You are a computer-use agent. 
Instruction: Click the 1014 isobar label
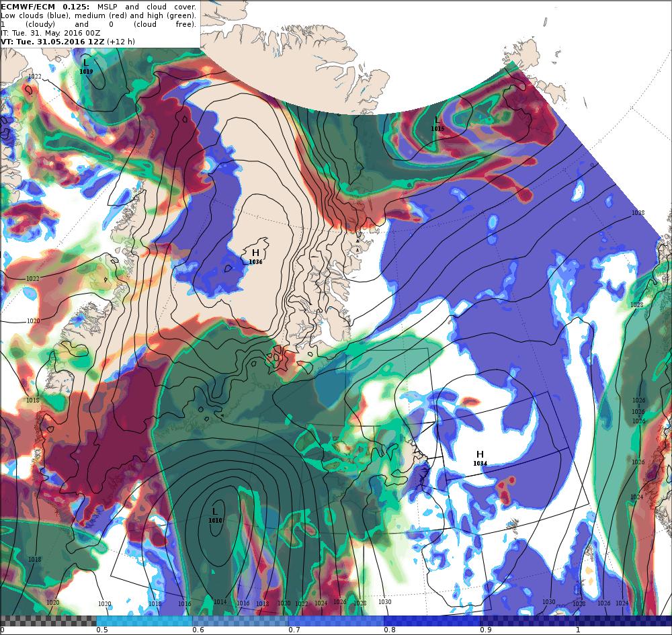pyautogui.click(x=220, y=602)
